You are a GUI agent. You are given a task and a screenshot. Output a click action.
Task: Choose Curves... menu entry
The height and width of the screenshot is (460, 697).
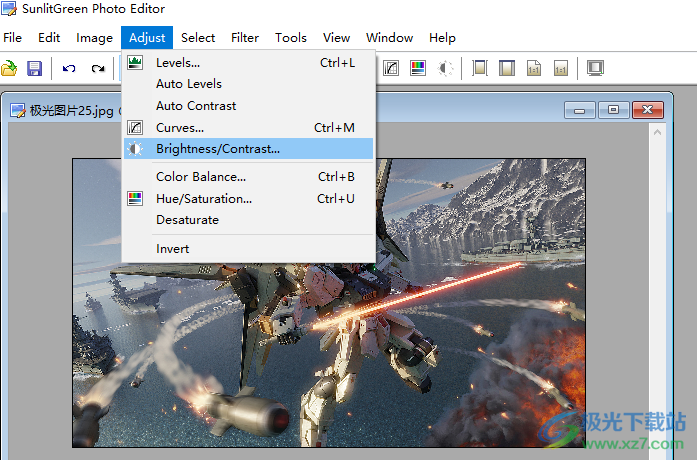[248, 128]
